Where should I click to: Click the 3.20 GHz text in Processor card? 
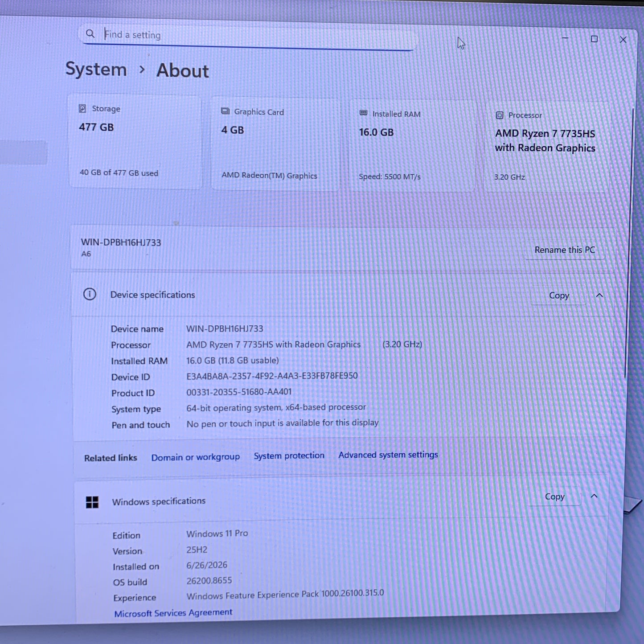[x=509, y=177]
